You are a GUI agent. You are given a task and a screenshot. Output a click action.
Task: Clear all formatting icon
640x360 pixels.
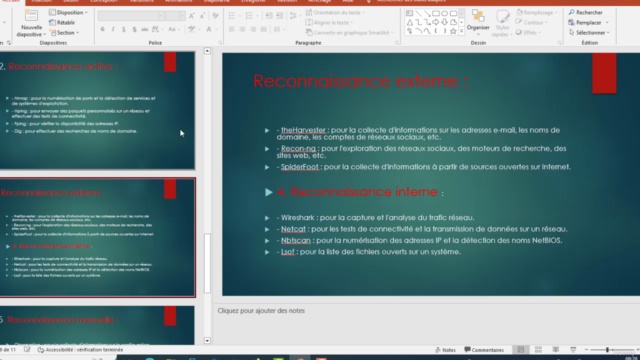(x=215, y=16)
